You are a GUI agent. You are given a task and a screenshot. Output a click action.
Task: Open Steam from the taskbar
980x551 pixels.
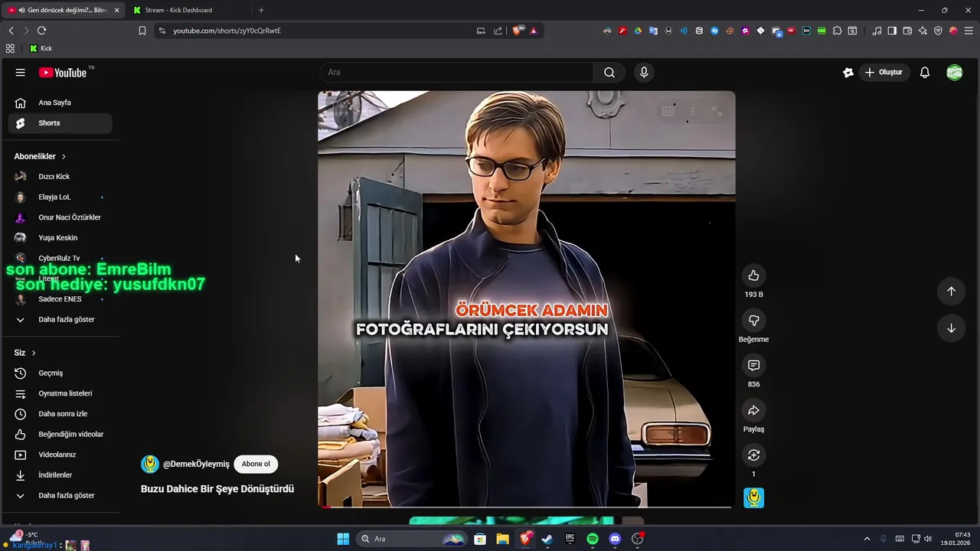click(547, 539)
